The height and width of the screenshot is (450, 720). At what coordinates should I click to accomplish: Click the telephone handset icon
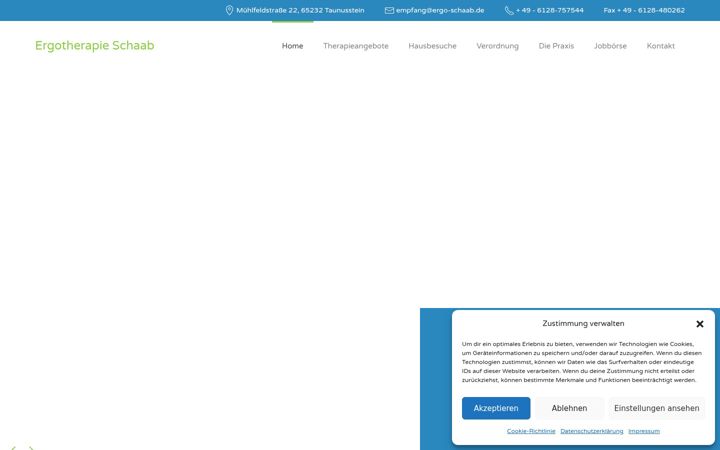point(509,10)
